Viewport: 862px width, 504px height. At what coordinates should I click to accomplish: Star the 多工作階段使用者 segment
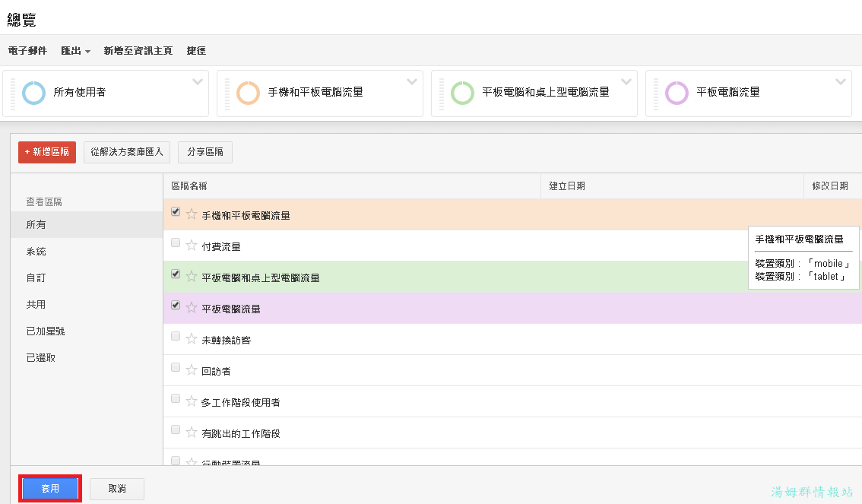tap(192, 401)
